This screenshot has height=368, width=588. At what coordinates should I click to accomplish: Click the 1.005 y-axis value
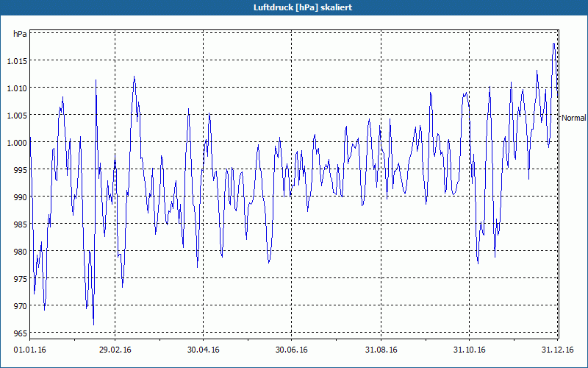17,115
